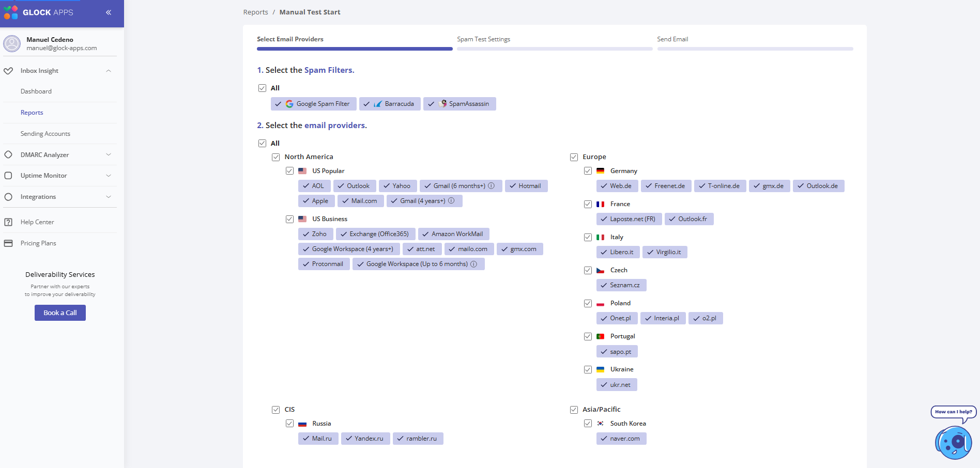Click the How can I help bubble
The width and height of the screenshot is (980, 468).
tap(954, 412)
